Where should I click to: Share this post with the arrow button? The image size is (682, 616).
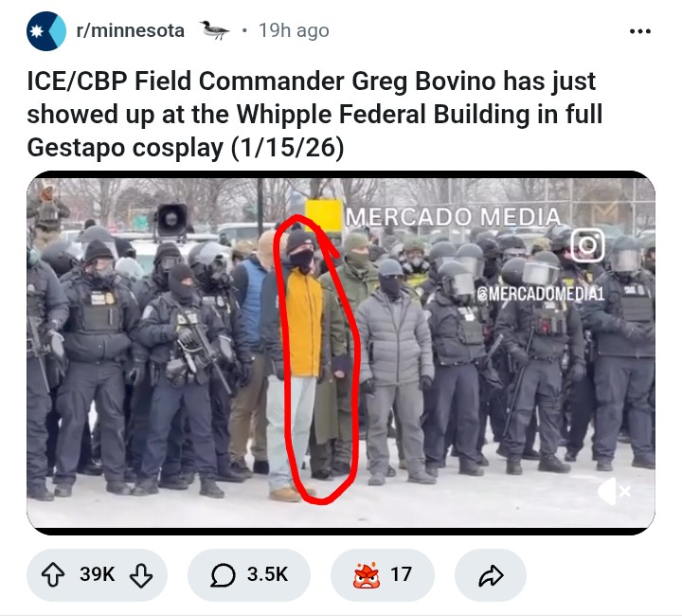coord(491,575)
